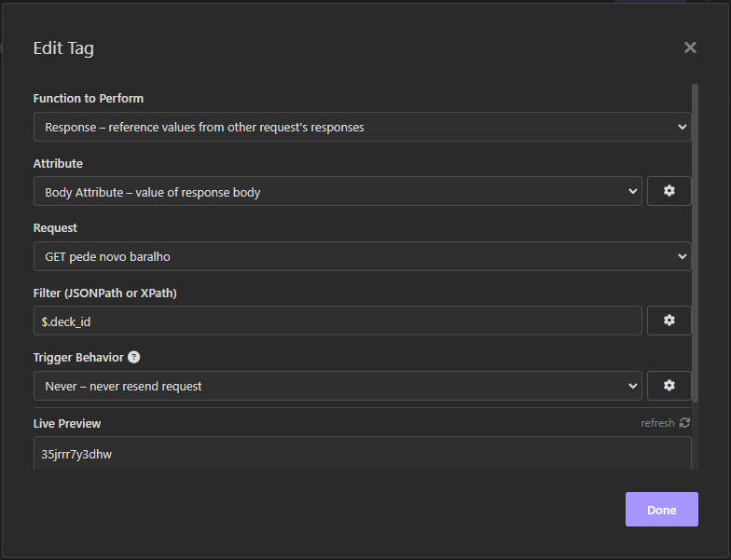
Task: Open the Request dropdown
Action: pos(362,256)
